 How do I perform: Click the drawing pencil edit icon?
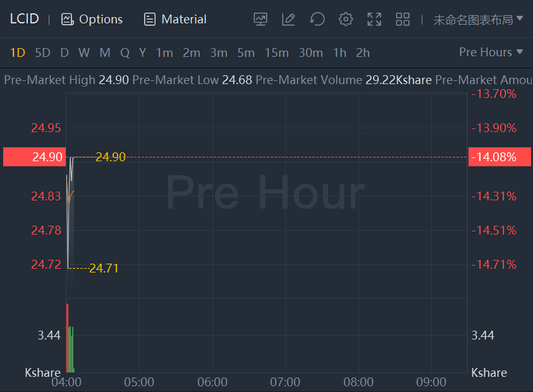pos(288,19)
